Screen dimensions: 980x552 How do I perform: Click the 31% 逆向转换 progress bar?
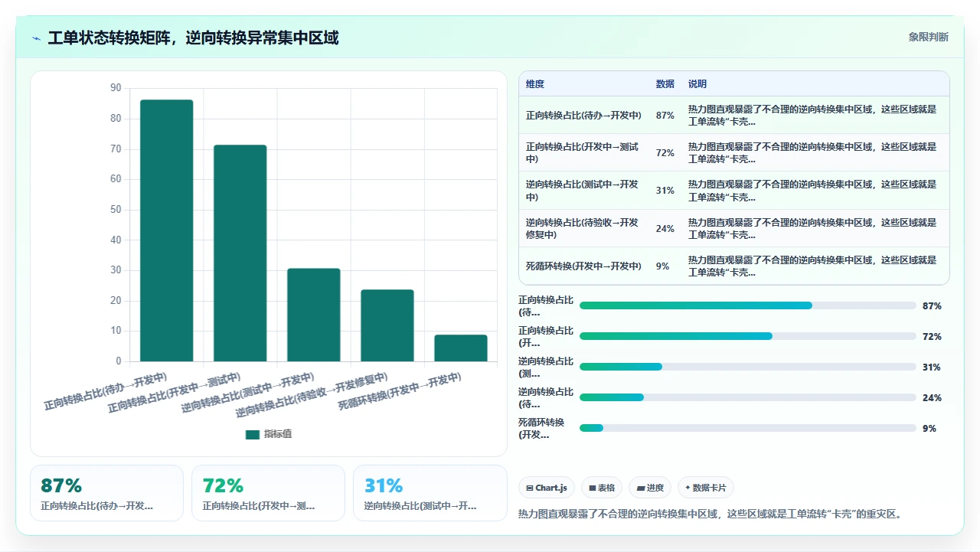tap(748, 367)
